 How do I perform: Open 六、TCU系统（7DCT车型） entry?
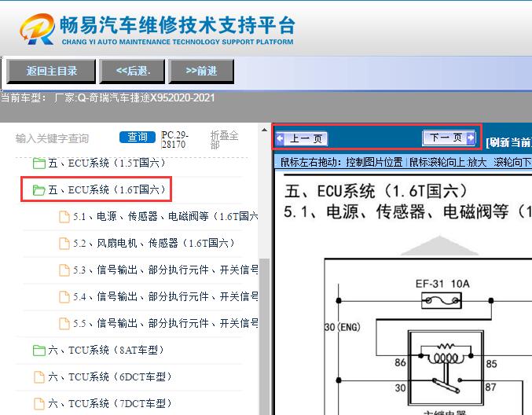[x=110, y=403]
